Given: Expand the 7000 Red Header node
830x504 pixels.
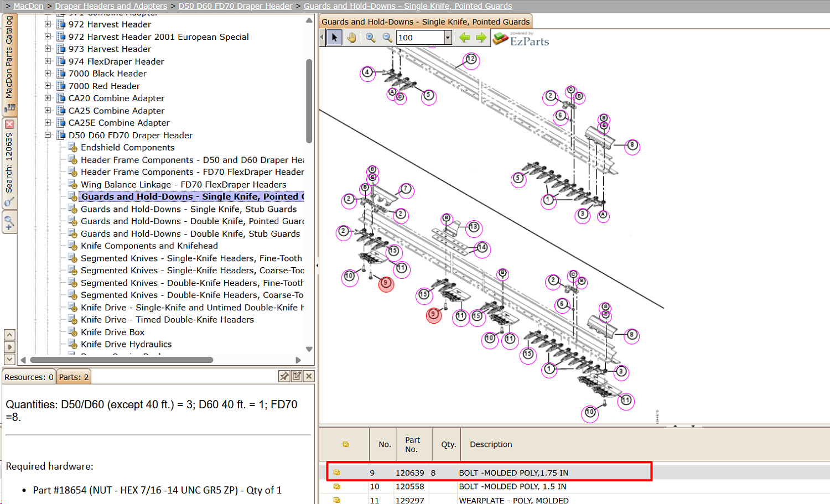Looking at the screenshot, I should pyautogui.click(x=48, y=86).
